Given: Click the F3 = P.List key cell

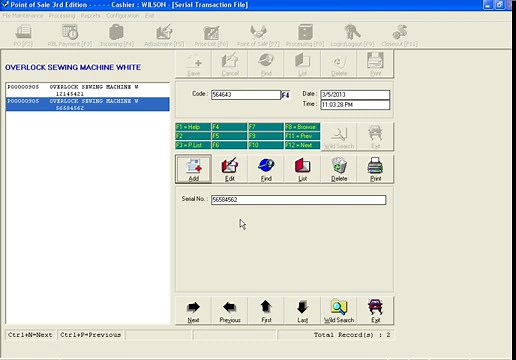Looking at the screenshot, I should (x=193, y=145).
